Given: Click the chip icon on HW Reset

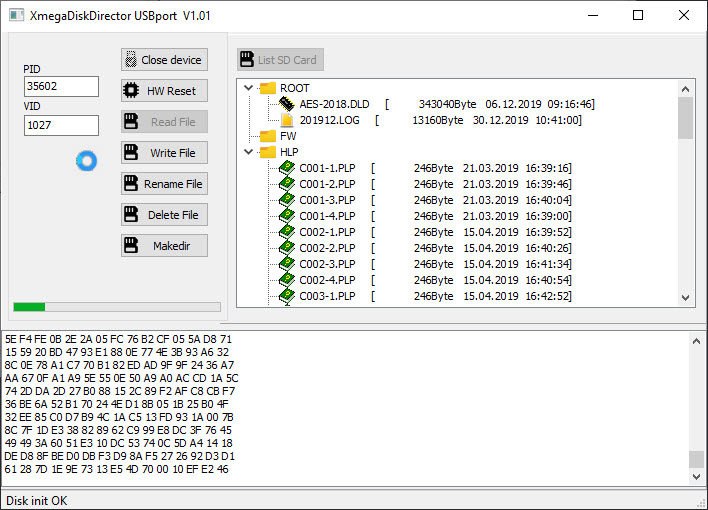Looking at the screenshot, I should [131, 90].
